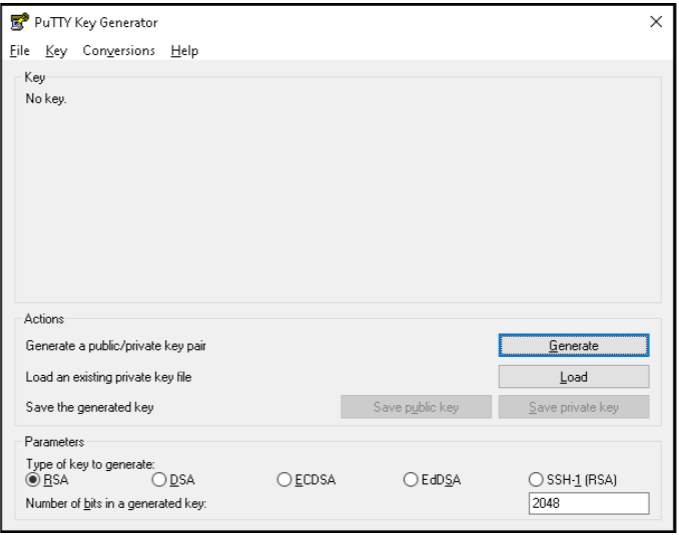Click the Save public key button
Image resolution: width=679 pixels, height=535 pixels.
coord(416,407)
